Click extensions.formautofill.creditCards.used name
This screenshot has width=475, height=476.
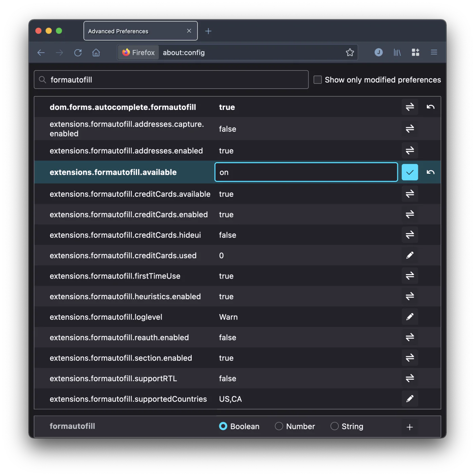(x=123, y=255)
